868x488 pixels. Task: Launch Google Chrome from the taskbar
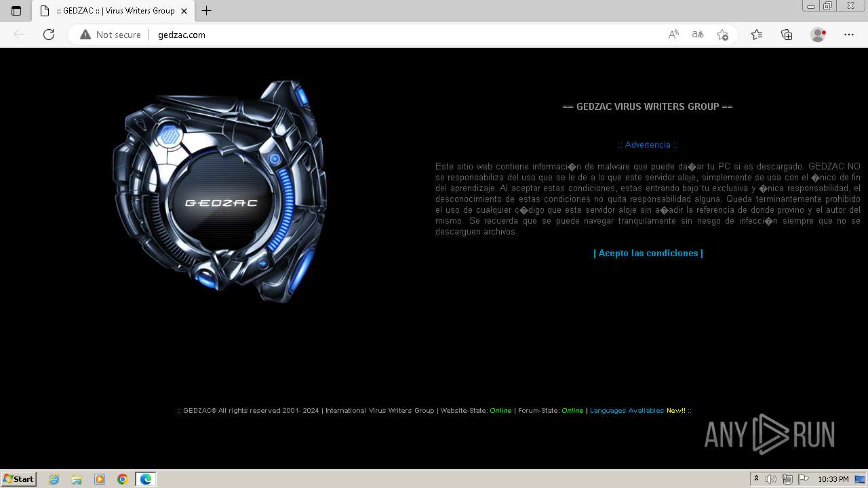tap(123, 479)
